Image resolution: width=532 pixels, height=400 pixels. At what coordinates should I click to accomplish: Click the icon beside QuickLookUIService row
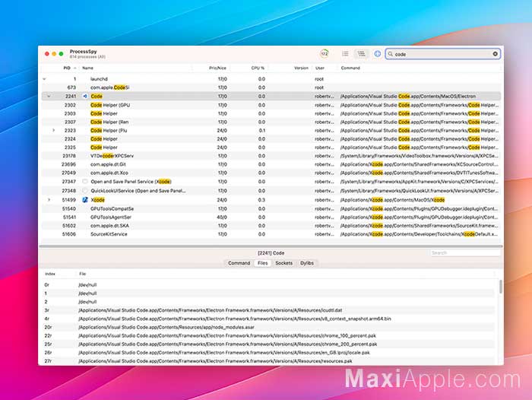(85, 190)
